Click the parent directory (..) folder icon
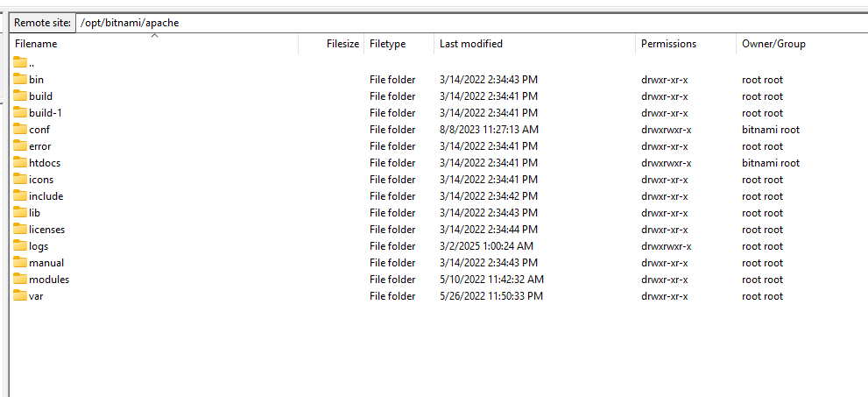 click(x=20, y=63)
